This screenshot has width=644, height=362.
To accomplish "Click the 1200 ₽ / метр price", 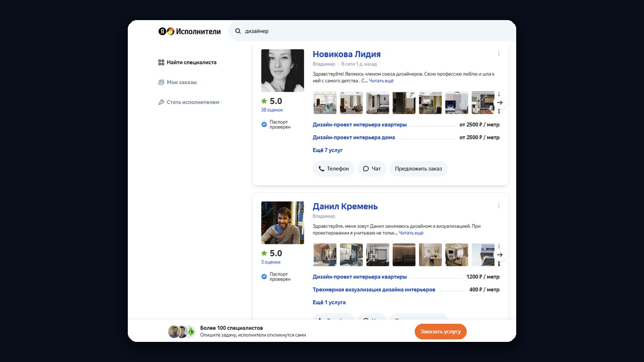I will click(483, 277).
